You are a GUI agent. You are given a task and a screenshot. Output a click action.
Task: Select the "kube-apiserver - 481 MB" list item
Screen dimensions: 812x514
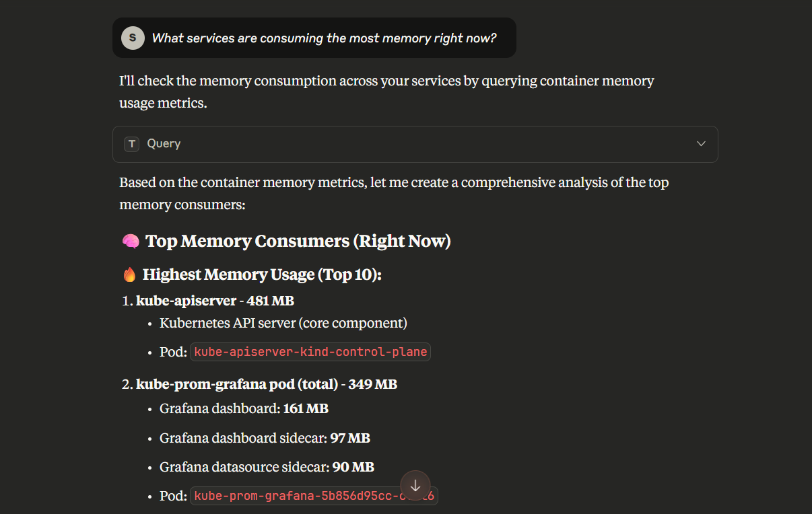click(x=215, y=301)
